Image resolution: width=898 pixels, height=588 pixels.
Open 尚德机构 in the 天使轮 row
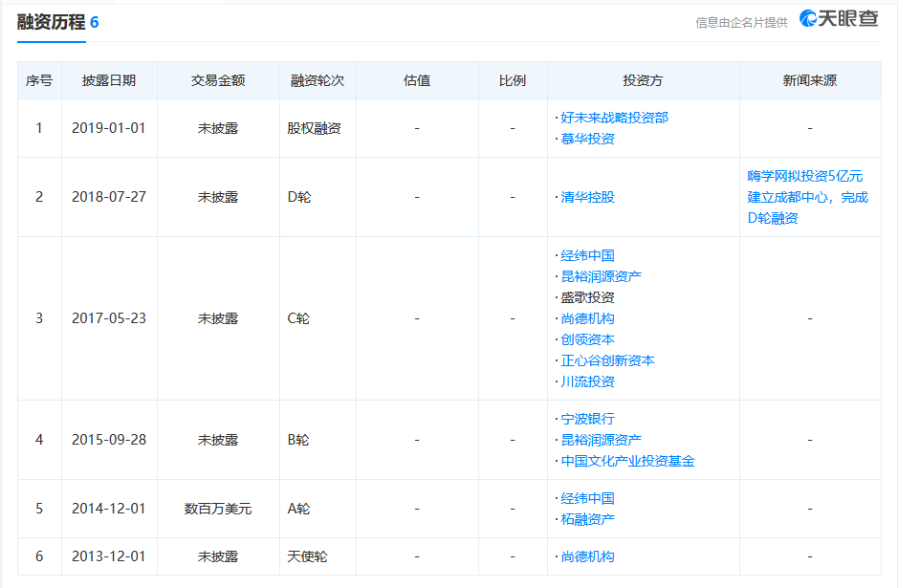tap(587, 556)
